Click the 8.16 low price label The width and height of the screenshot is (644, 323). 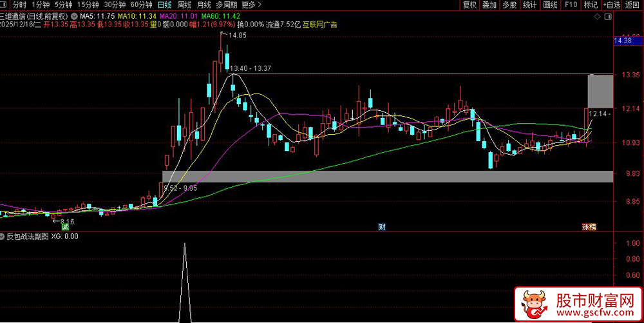pyautogui.click(x=67, y=222)
